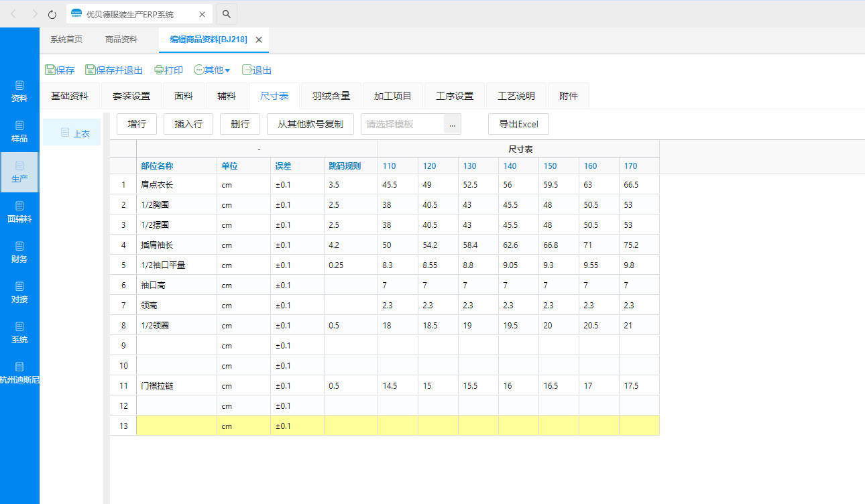Screen dimensions: 865x504
Task: Open the 对接 sidebar module
Action: pyautogui.click(x=19, y=293)
